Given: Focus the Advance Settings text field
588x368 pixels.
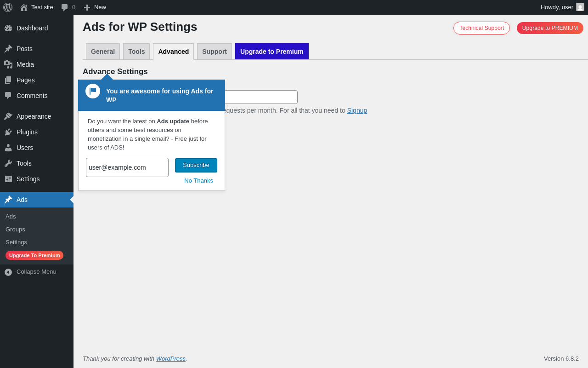Looking at the screenshot, I should (261, 97).
